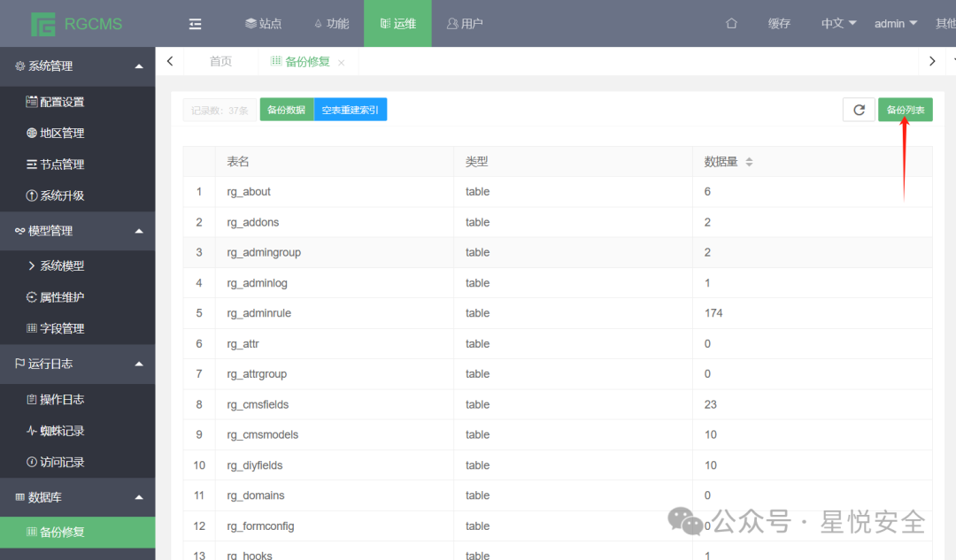Click the 记录数 37条 label
This screenshot has height=560, width=956.
click(220, 111)
